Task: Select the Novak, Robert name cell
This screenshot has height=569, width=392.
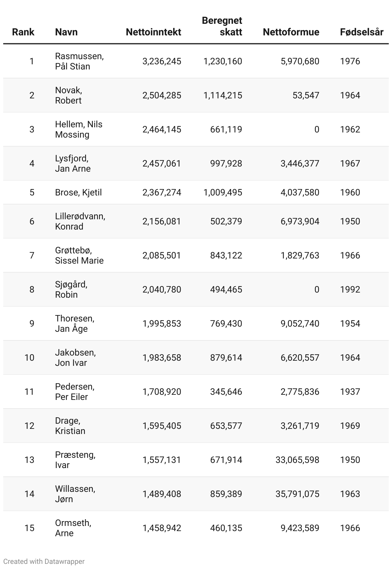Action: pyautogui.click(x=68, y=95)
